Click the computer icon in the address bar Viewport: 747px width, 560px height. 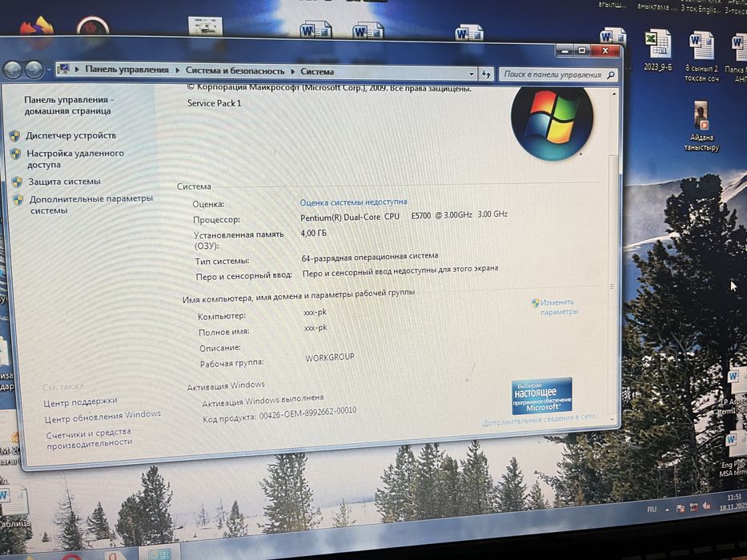tap(63, 69)
